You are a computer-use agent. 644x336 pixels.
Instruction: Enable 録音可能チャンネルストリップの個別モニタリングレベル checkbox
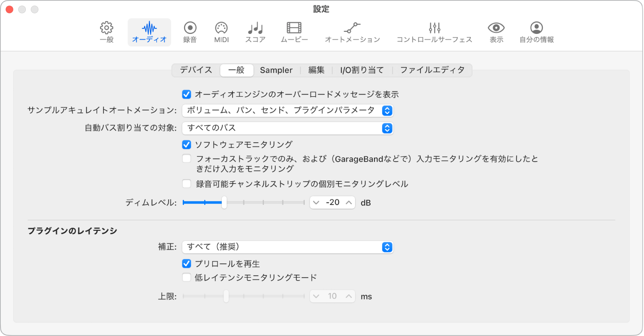tap(187, 184)
